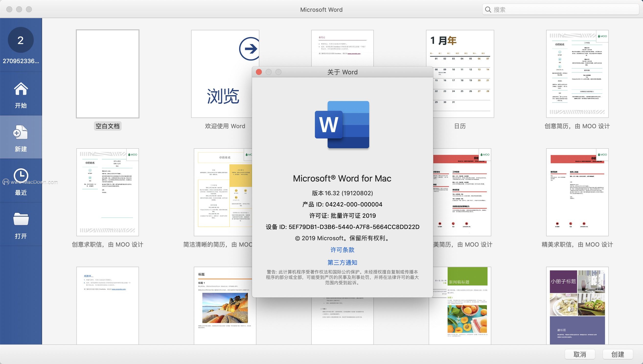
Task: Click the 产品 ID: 04242-000-000004 line
Action: 342,204
